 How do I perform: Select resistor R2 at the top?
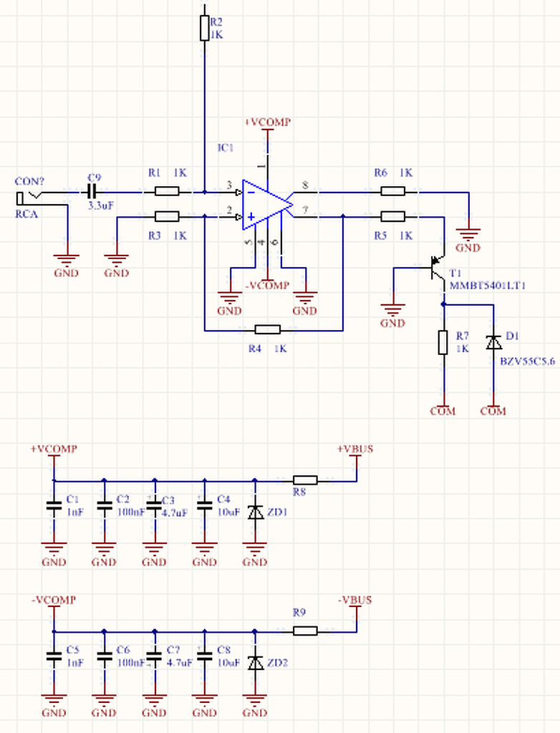coord(204,28)
